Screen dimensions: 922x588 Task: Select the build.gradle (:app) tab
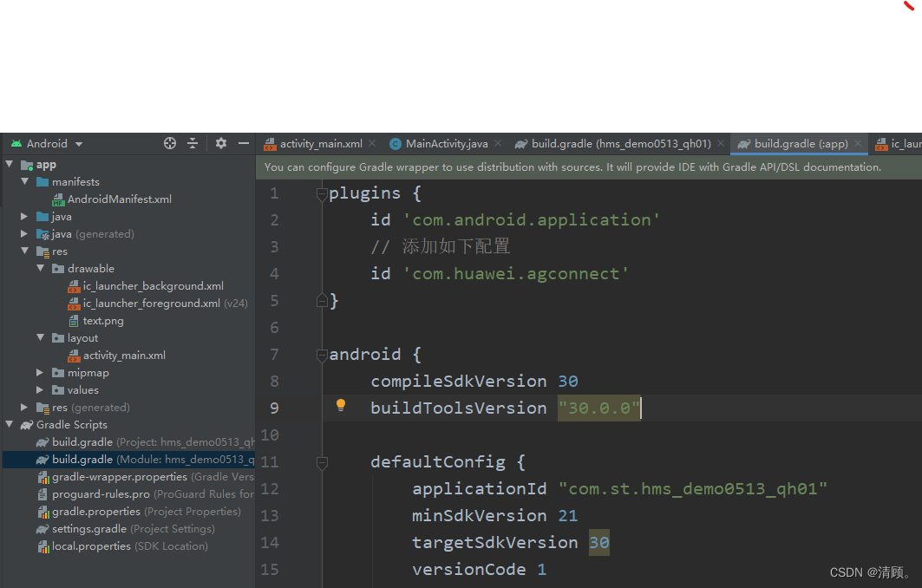[801, 143]
